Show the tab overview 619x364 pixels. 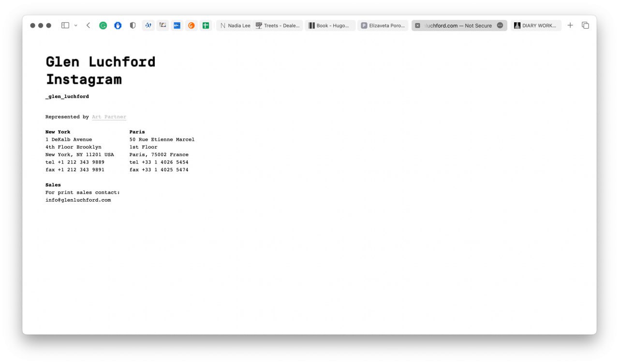(x=585, y=26)
